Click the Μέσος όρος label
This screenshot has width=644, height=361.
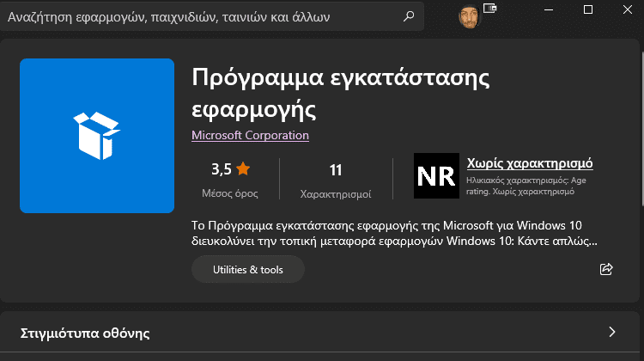pyautogui.click(x=230, y=193)
